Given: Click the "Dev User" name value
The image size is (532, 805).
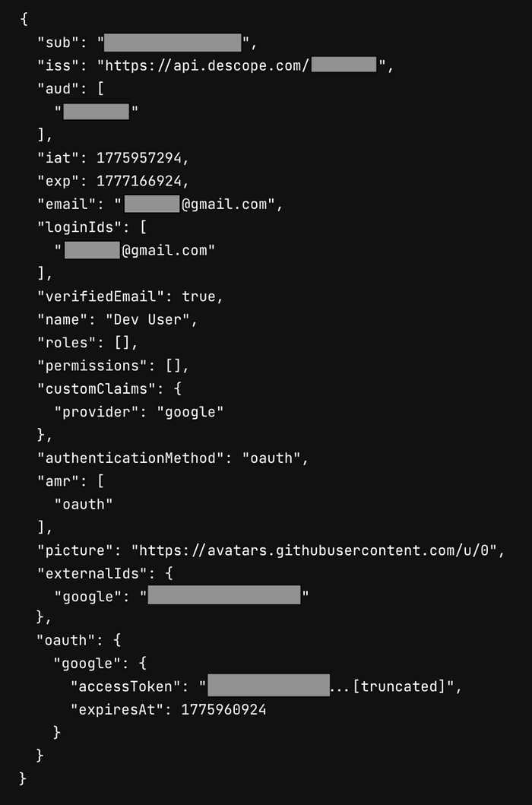Looking at the screenshot, I should click(147, 319).
